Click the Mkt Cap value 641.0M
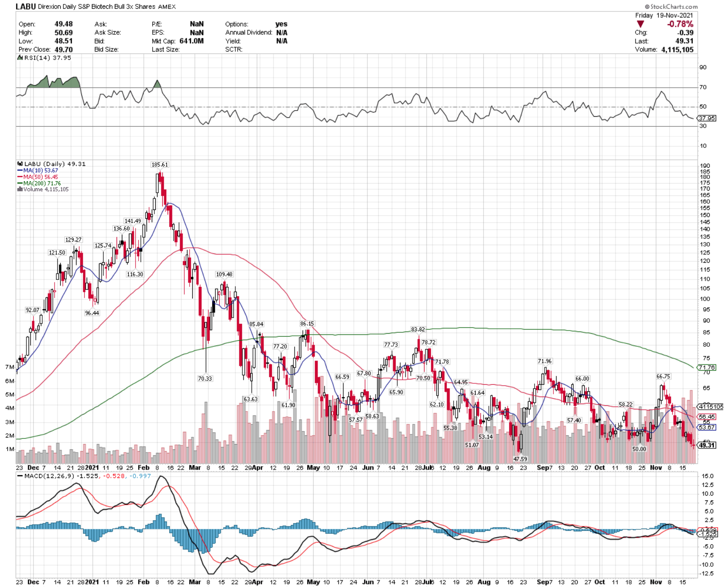 click(191, 41)
